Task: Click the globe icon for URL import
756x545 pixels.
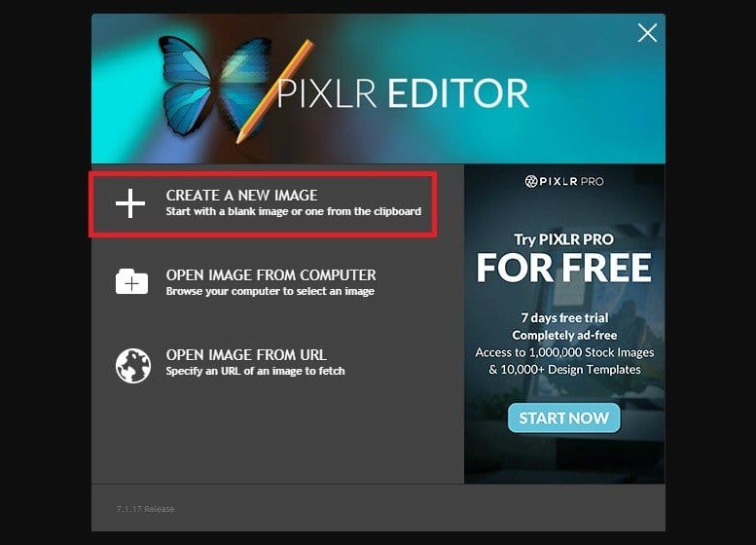Action: point(133,366)
